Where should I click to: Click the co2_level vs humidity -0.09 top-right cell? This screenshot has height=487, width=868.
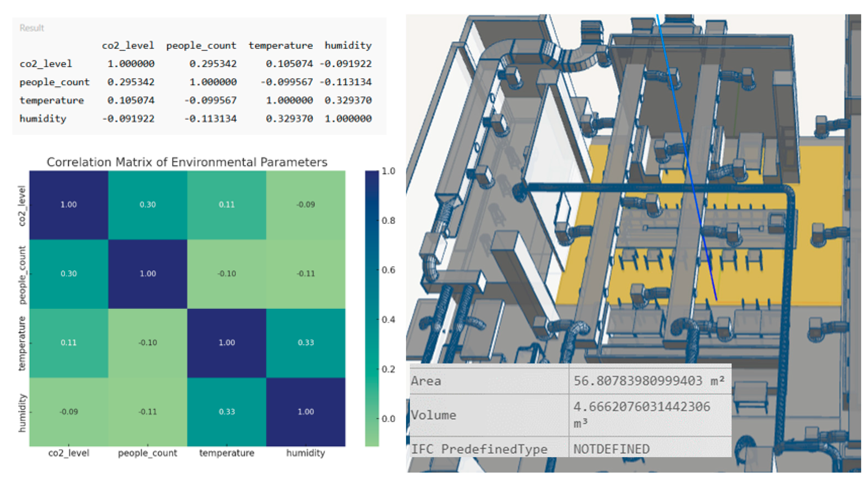305,205
